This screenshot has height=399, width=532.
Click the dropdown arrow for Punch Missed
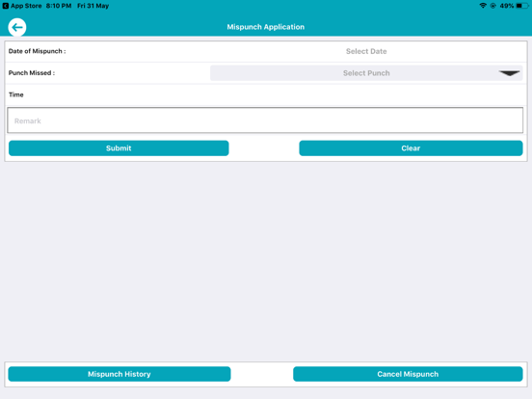pyautogui.click(x=509, y=73)
